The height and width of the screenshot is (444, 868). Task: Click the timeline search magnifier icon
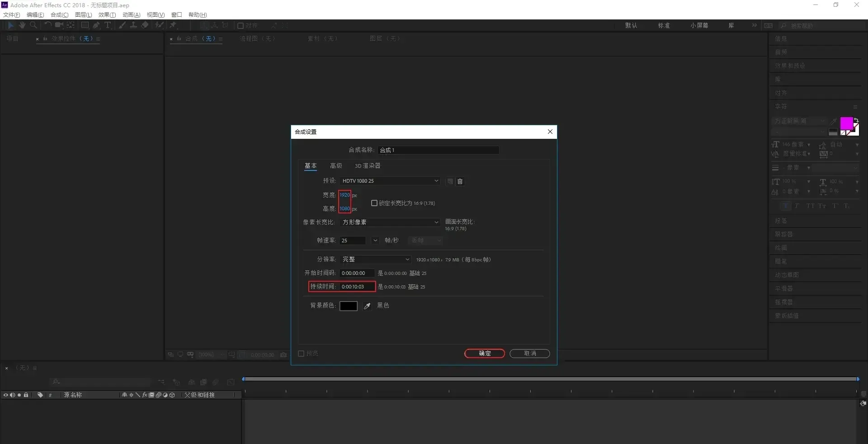pos(56,382)
